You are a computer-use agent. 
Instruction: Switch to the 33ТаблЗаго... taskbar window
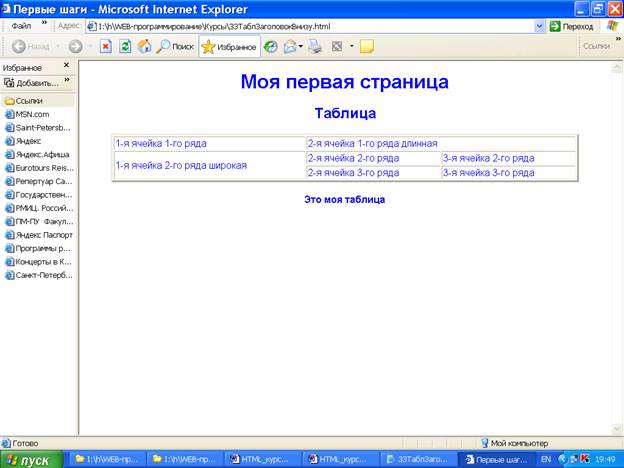[x=417, y=460]
